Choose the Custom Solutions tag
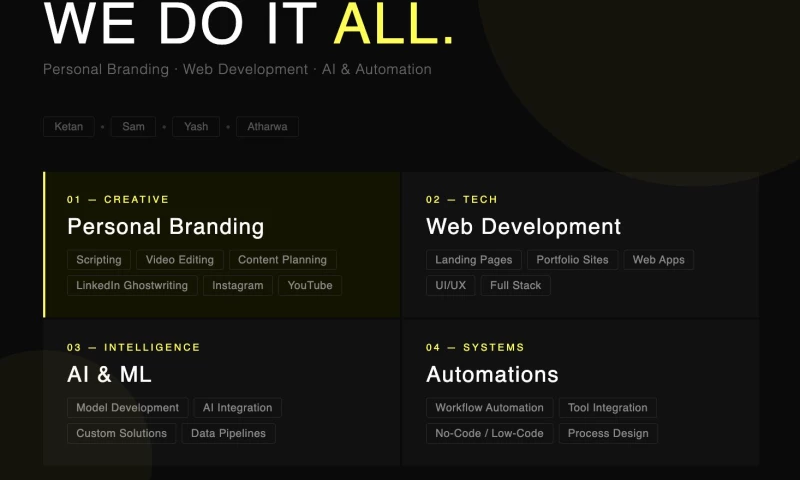The width and height of the screenshot is (800, 480). tap(121, 433)
